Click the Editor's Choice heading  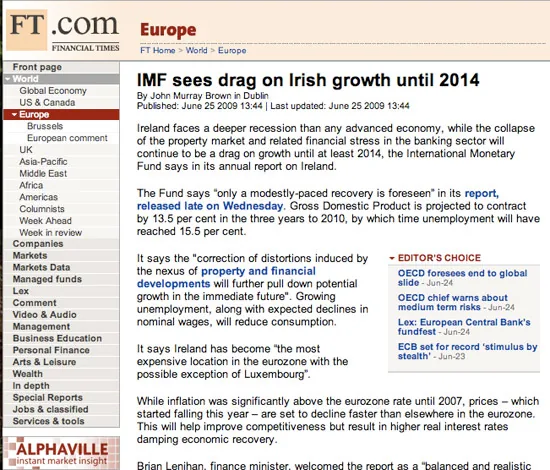tap(439, 258)
